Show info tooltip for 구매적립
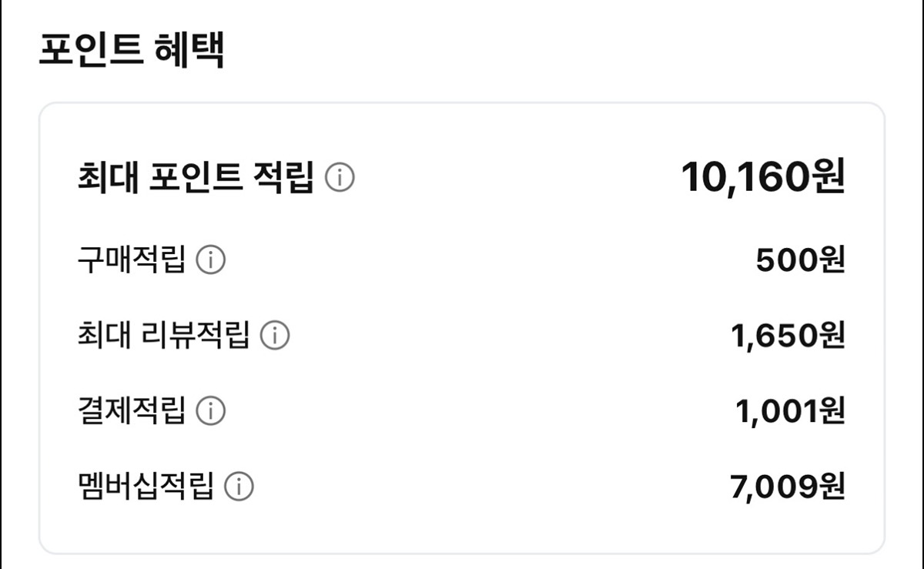Screen dimensions: 924x569 (211, 261)
